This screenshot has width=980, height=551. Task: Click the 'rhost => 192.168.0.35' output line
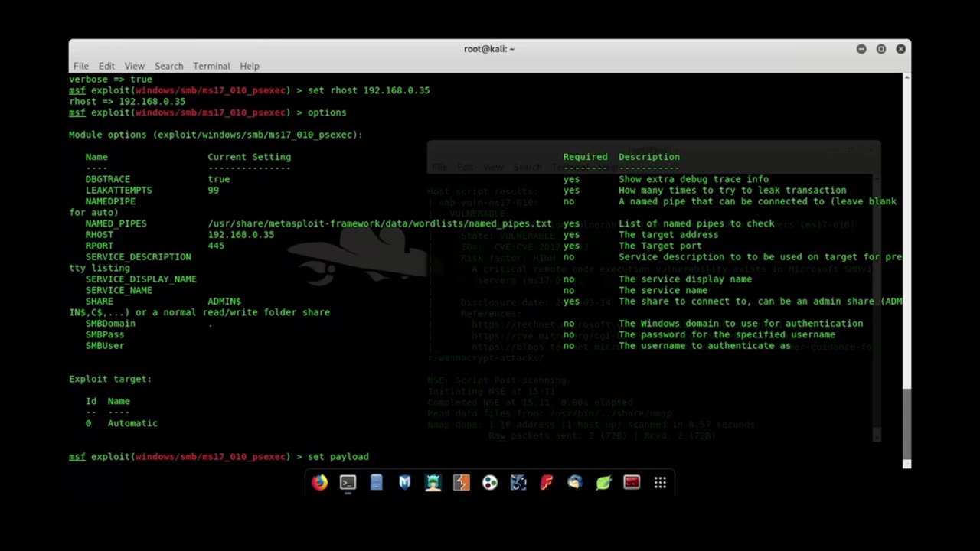tap(127, 101)
